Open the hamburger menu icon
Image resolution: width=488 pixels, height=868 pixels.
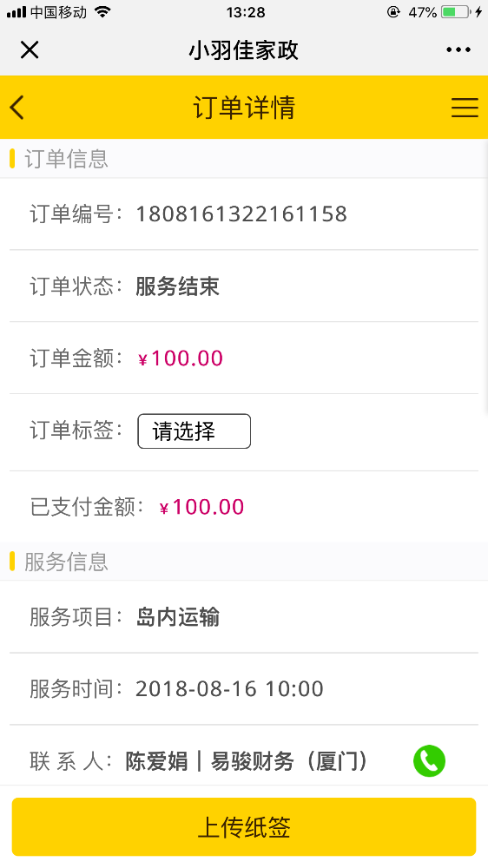[x=465, y=108]
